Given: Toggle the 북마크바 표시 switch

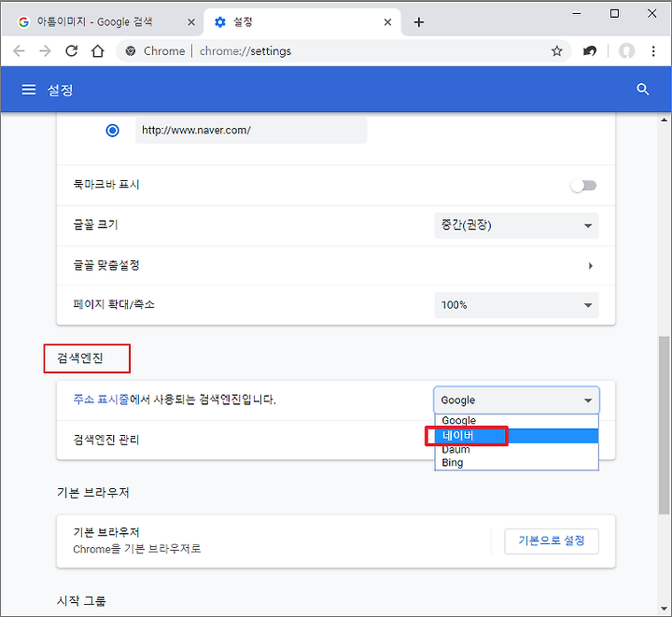Looking at the screenshot, I should tap(583, 185).
